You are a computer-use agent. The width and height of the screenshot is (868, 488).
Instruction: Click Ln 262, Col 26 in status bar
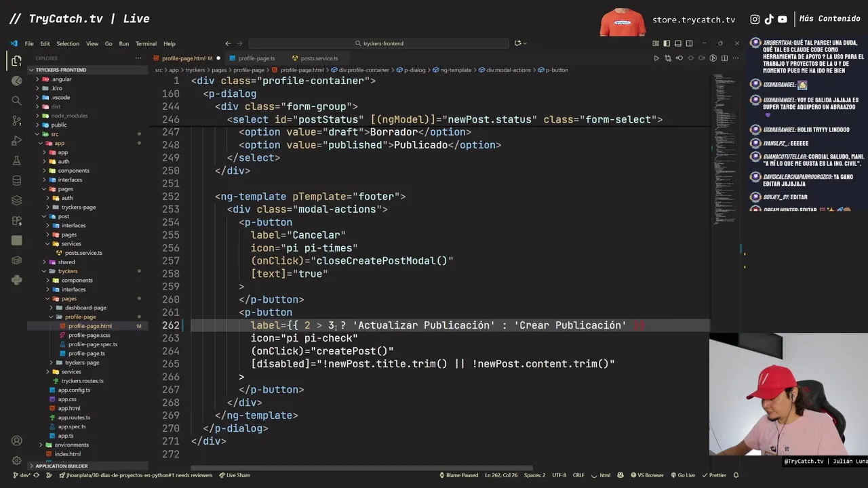501,475
